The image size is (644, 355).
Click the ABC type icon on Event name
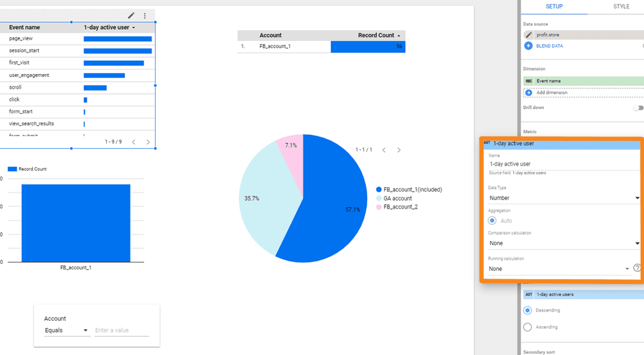pyautogui.click(x=528, y=81)
